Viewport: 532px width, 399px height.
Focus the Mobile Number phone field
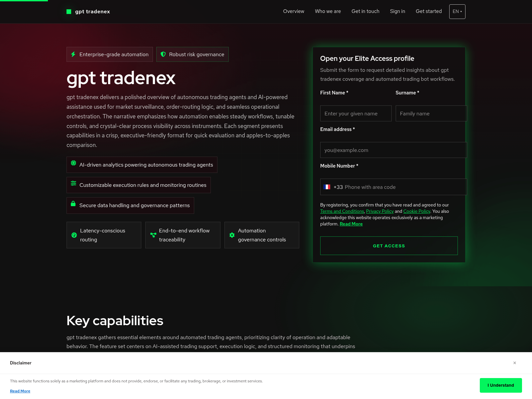[x=393, y=187]
